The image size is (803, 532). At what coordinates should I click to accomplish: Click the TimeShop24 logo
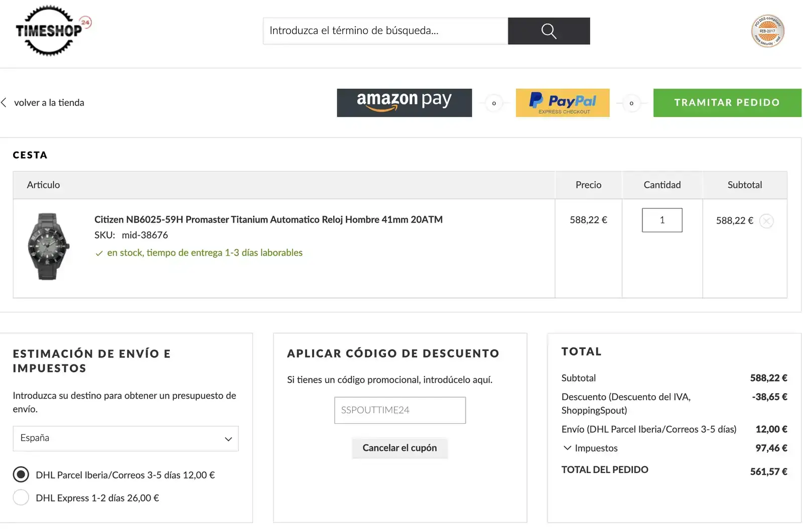click(53, 31)
